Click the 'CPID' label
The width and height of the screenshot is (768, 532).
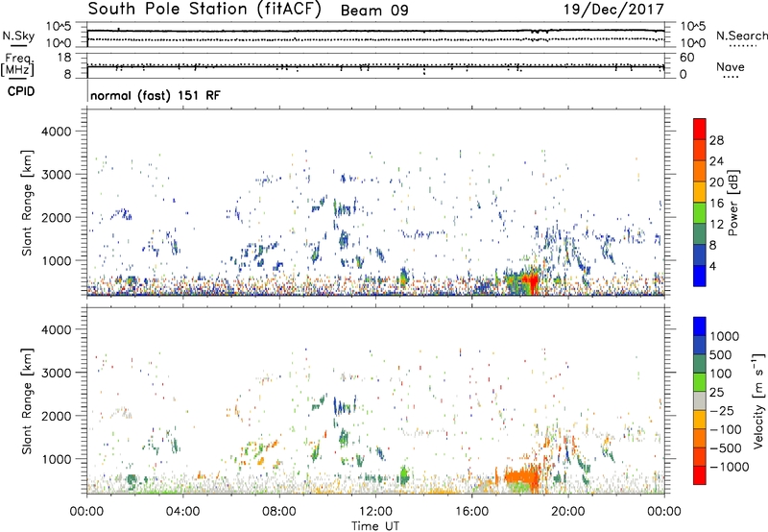pyautogui.click(x=21, y=91)
